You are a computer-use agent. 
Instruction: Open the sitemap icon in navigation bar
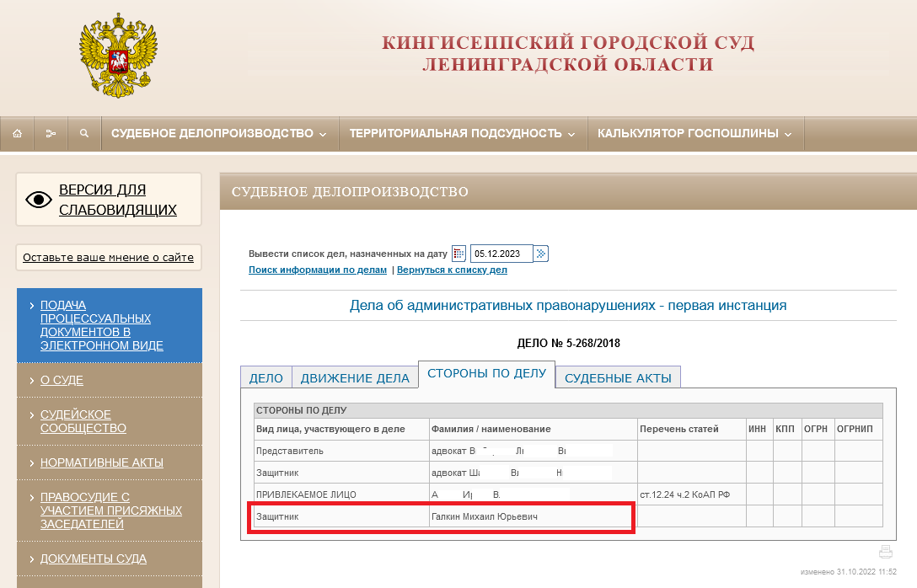point(51,133)
